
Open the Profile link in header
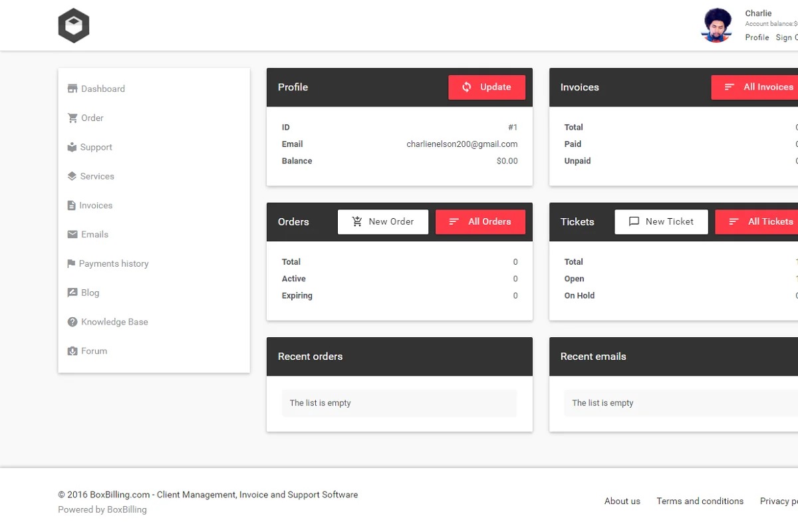click(x=757, y=37)
